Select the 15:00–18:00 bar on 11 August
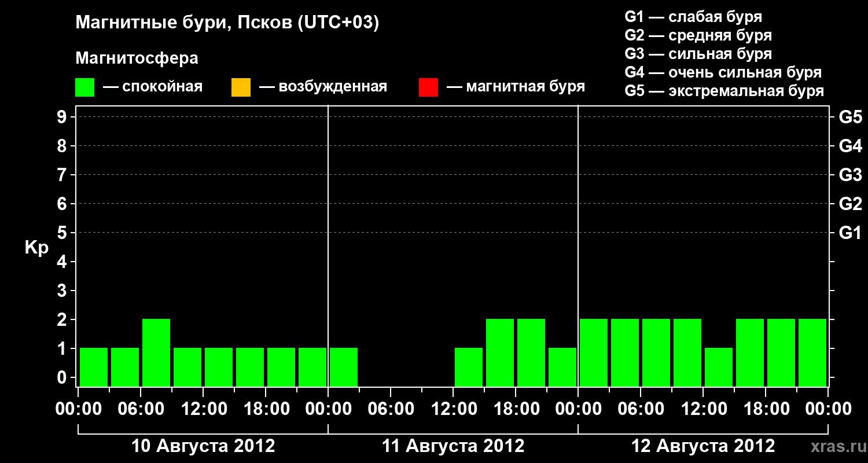 click(x=500, y=352)
